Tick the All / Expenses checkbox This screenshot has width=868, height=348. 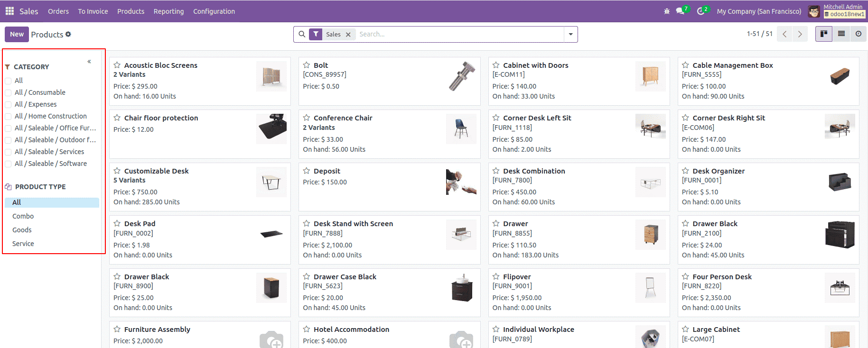coord(8,105)
